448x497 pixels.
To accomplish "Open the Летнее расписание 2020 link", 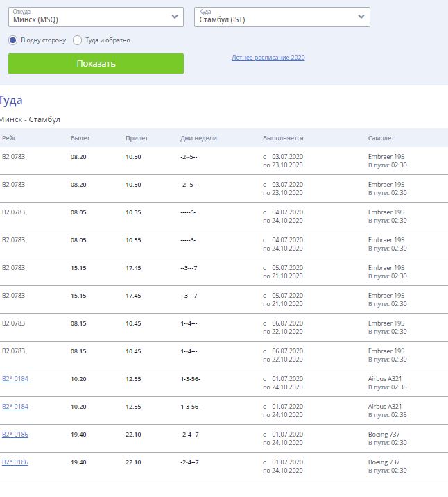I will (268, 58).
